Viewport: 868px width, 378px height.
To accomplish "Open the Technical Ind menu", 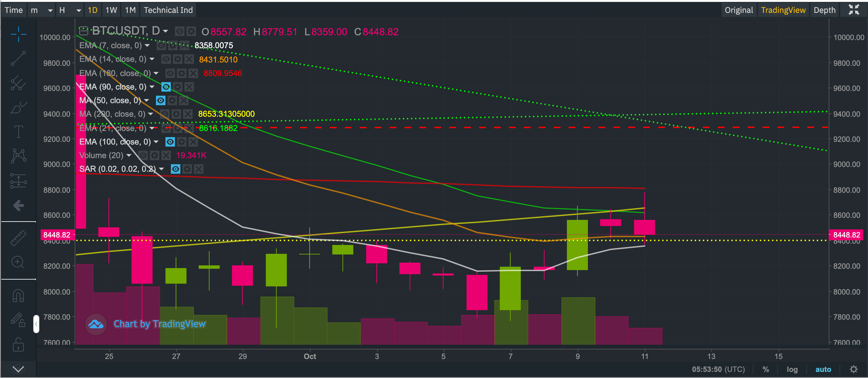I will [x=168, y=10].
